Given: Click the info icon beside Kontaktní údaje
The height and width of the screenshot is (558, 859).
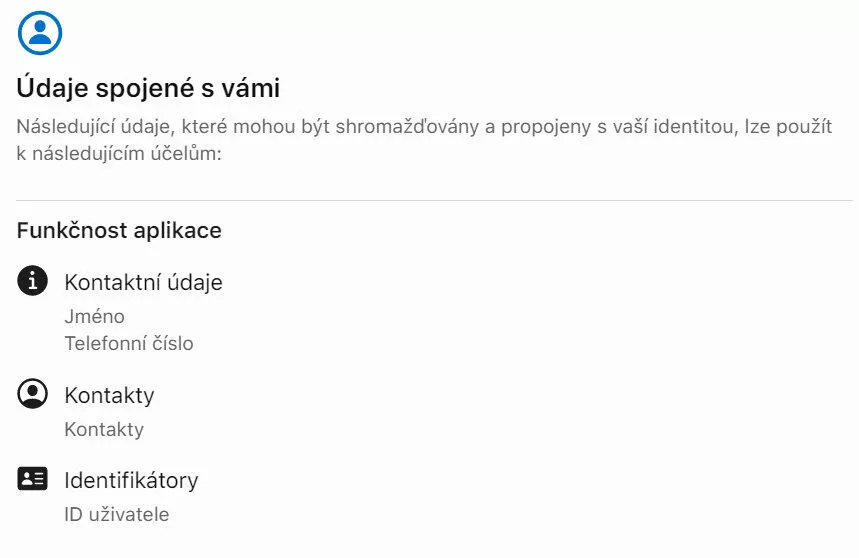Looking at the screenshot, I should tap(32, 280).
